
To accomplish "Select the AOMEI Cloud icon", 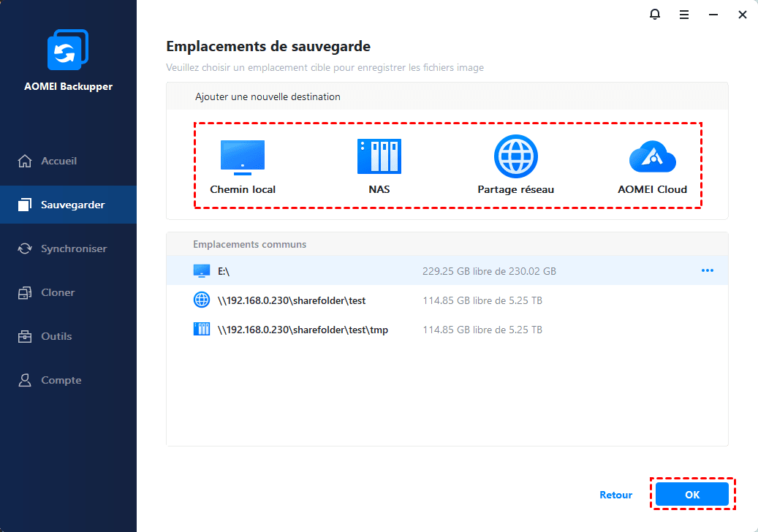I will click(x=652, y=156).
